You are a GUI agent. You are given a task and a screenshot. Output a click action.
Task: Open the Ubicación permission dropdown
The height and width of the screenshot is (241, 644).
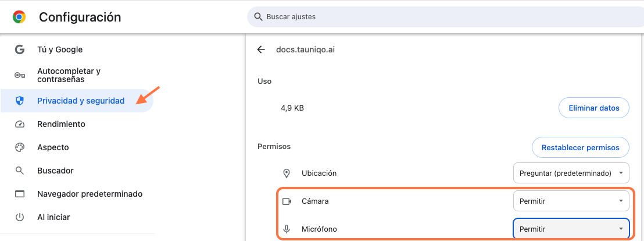click(571, 173)
